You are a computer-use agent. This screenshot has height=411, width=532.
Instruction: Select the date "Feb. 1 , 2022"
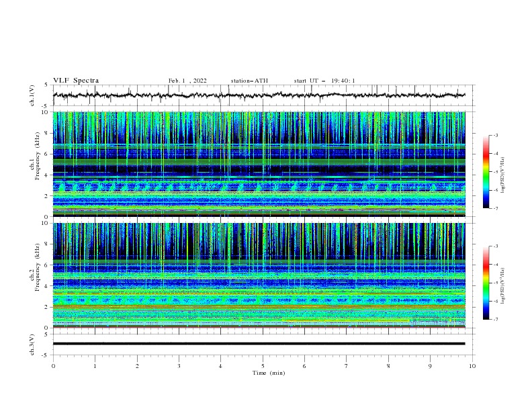click(187, 81)
